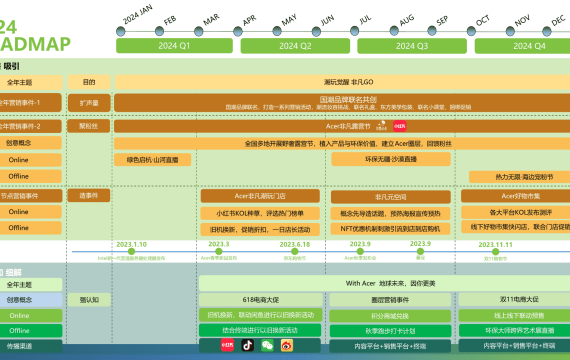Click the TikTok icon in the channel row

[x=248, y=345]
